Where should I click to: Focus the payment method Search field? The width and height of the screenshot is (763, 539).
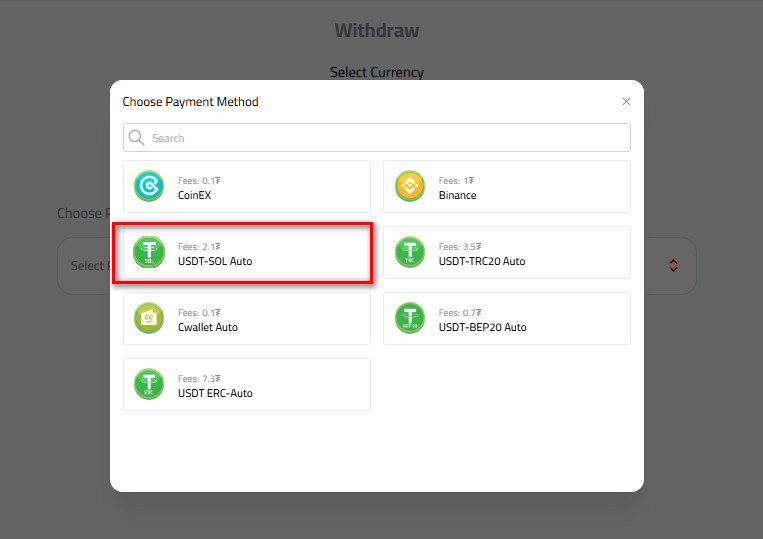pyautogui.click(x=377, y=138)
